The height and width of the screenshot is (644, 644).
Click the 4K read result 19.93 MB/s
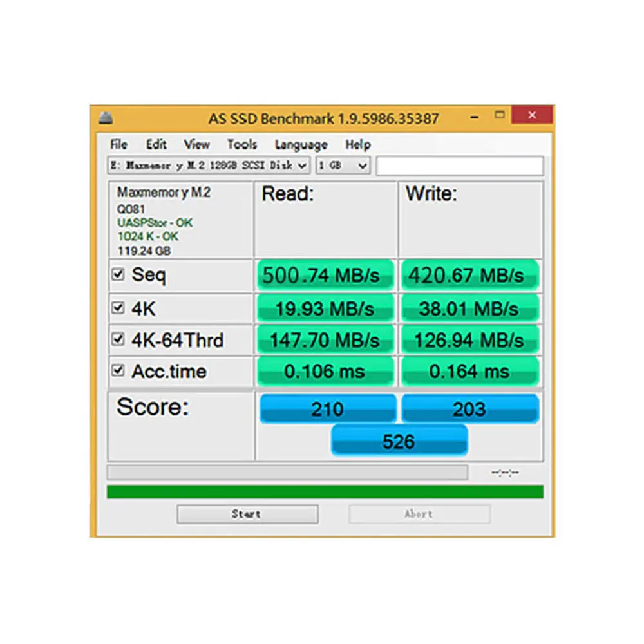(325, 308)
